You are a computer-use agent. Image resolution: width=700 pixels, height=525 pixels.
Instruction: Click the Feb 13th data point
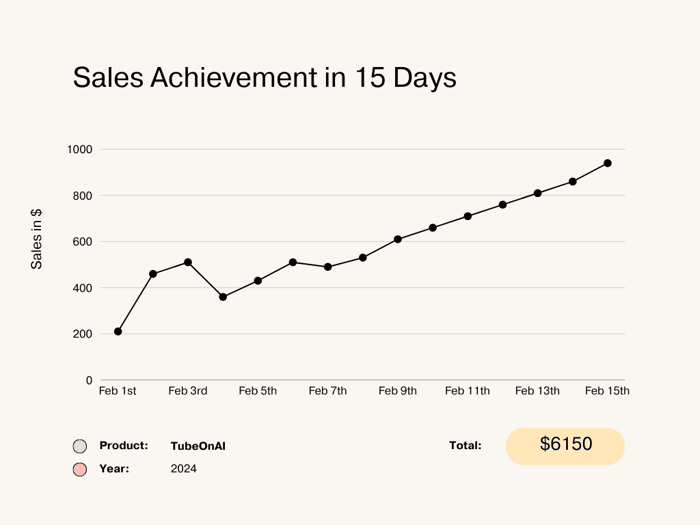point(538,193)
